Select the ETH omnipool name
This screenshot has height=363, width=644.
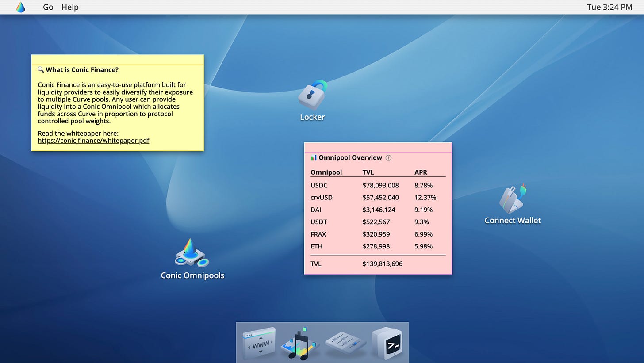coord(316,246)
